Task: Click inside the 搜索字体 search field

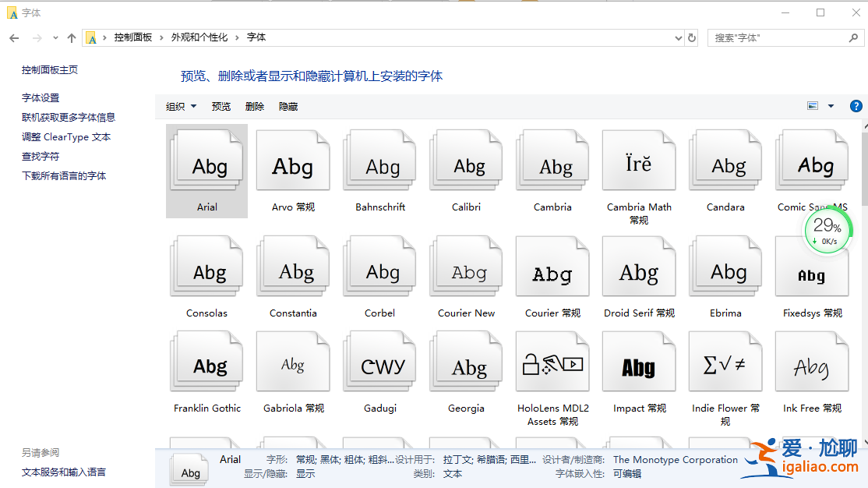Action: 771,37
